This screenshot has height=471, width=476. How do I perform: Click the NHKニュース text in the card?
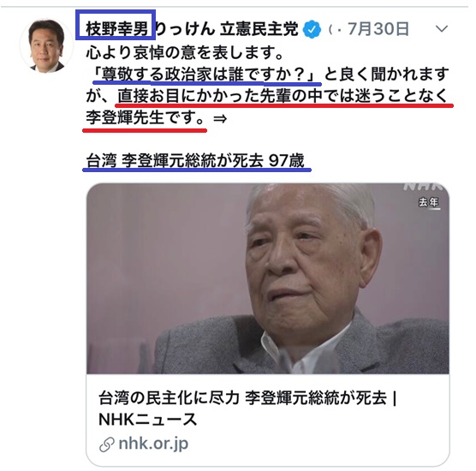tap(148, 420)
